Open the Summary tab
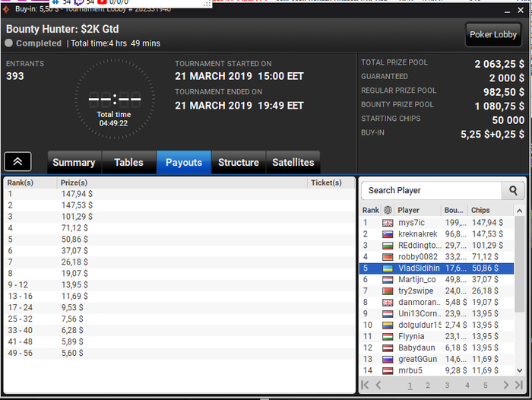 [x=74, y=162]
